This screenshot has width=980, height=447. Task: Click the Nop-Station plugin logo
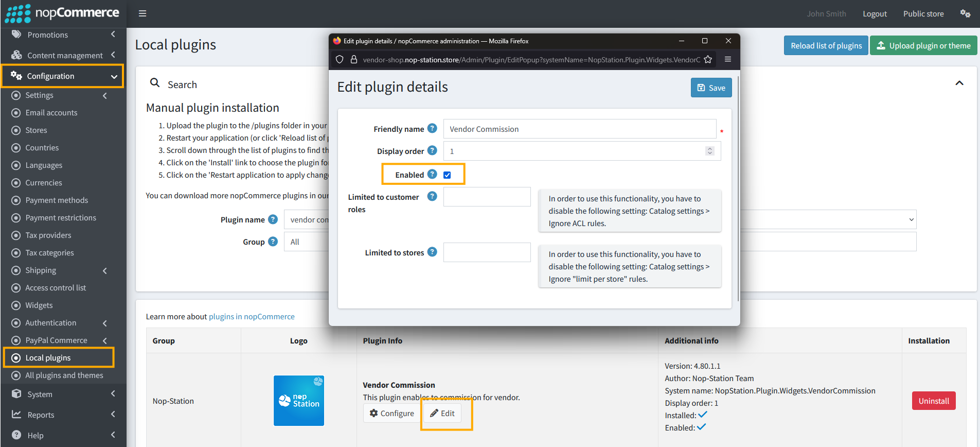tap(299, 401)
